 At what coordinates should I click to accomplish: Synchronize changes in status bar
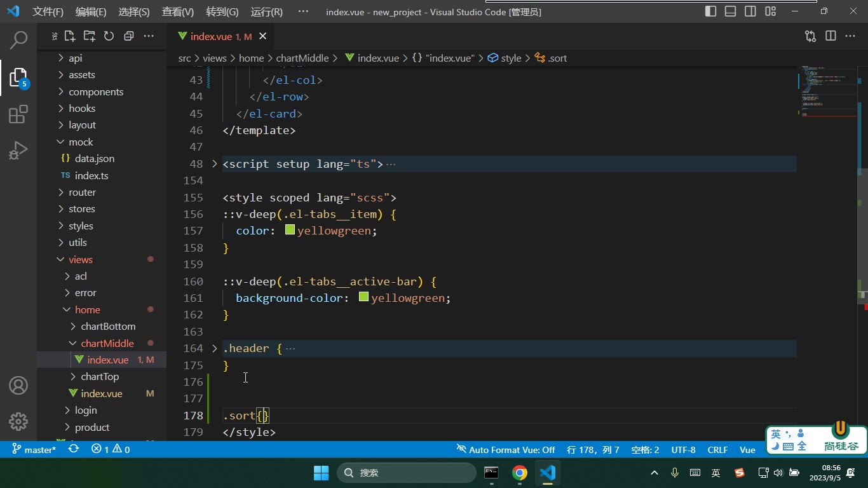click(74, 449)
